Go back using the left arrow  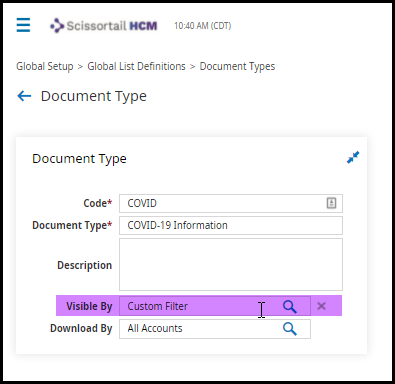pyautogui.click(x=24, y=96)
